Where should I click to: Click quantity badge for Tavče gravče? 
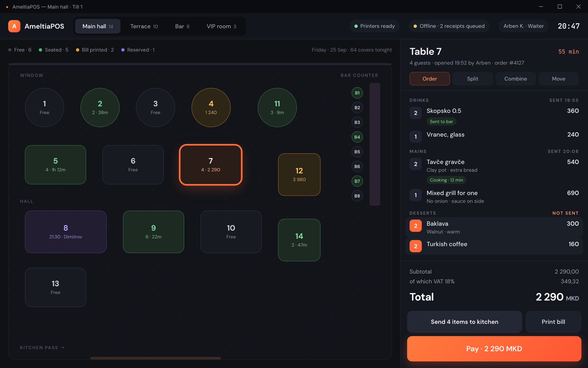click(416, 164)
